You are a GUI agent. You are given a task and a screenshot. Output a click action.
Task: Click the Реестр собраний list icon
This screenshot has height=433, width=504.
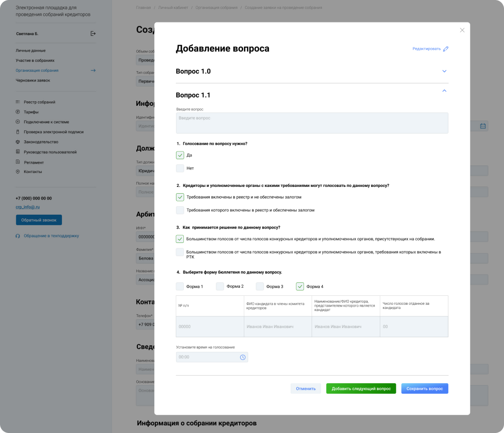[x=18, y=102]
